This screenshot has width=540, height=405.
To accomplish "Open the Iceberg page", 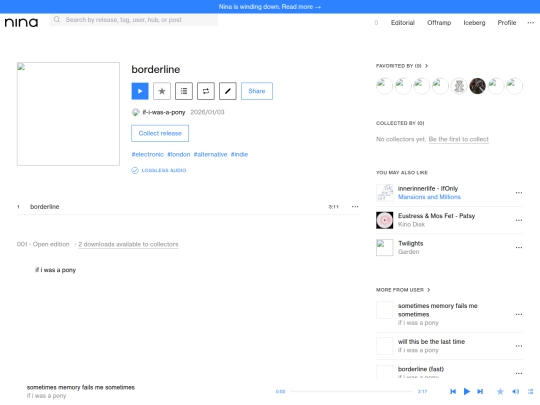I will pyautogui.click(x=474, y=23).
